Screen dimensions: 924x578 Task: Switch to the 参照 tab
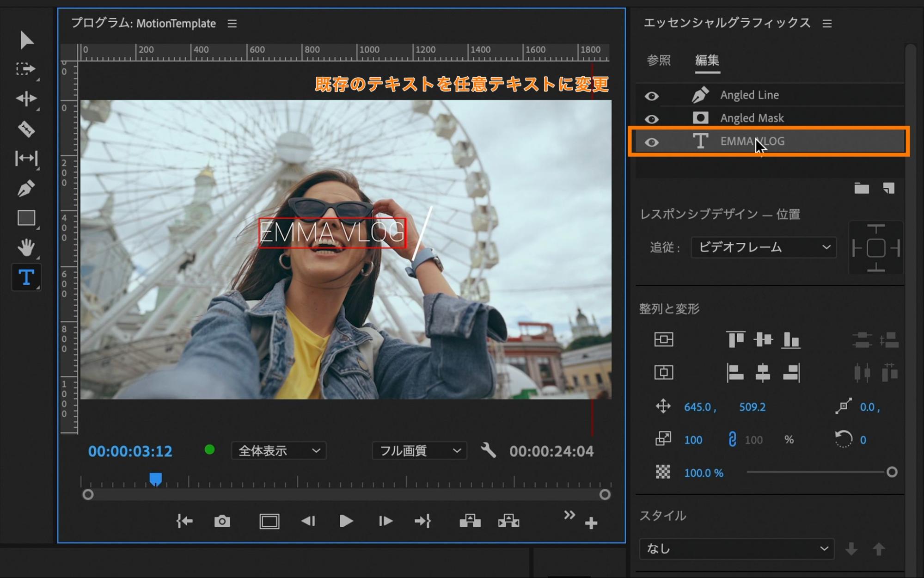pos(659,60)
